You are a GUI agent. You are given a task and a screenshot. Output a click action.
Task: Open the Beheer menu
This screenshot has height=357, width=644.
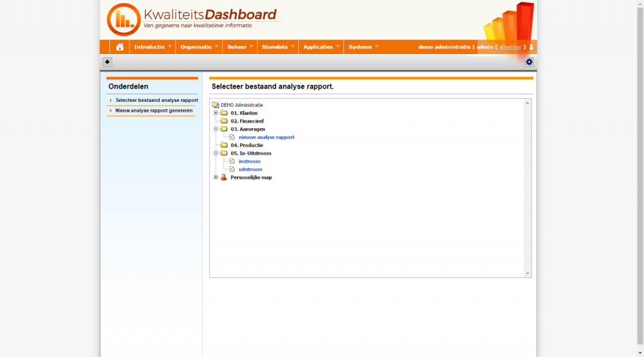(237, 47)
